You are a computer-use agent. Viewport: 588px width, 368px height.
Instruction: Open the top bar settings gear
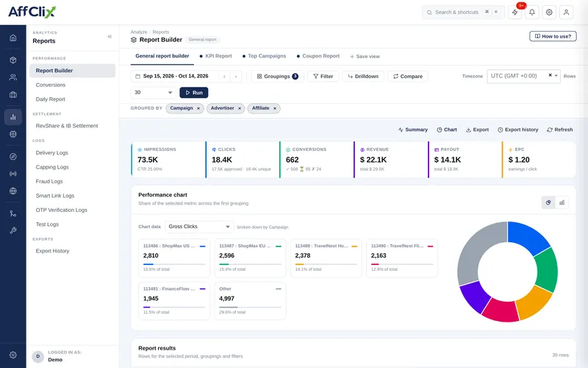(x=549, y=12)
